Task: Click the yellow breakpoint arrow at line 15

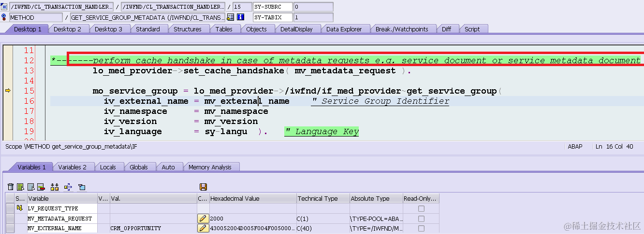Action: coord(7,91)
